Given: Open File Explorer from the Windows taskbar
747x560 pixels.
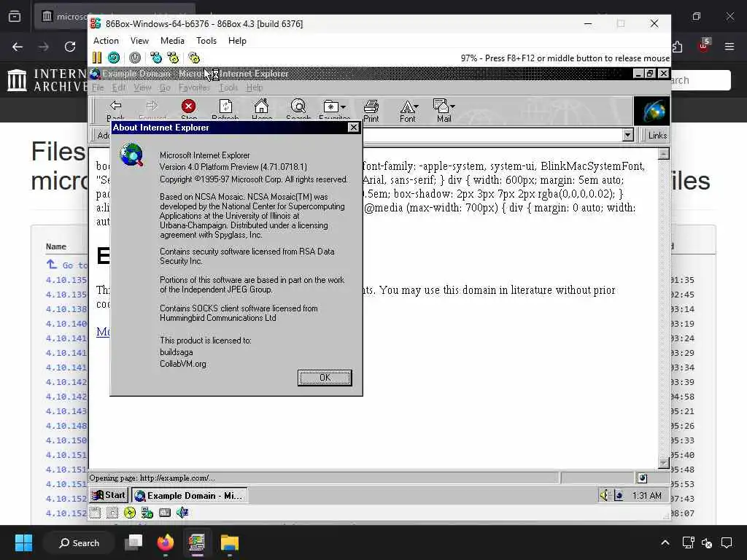Looking at the screenshot, I should pos(230,542).
